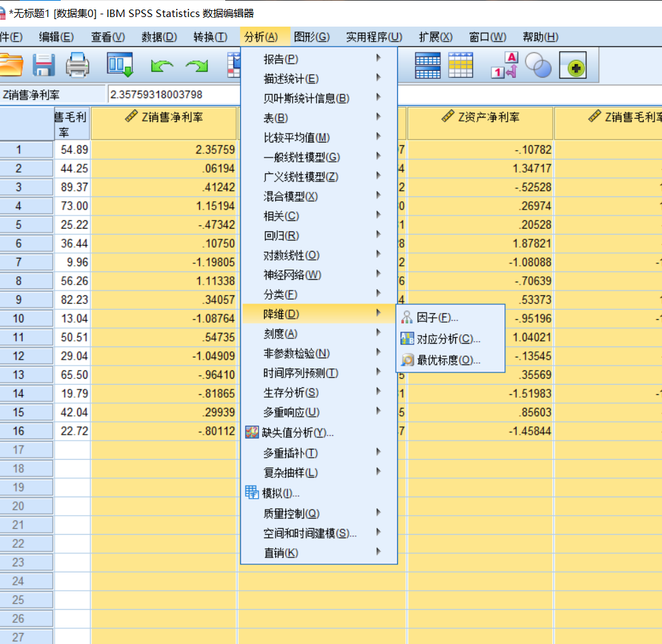The width and height of the screenshot is (662, 644).
Task: Click the Print icon in toolbar
Action: pyautogui.click(x=77, y=65)
